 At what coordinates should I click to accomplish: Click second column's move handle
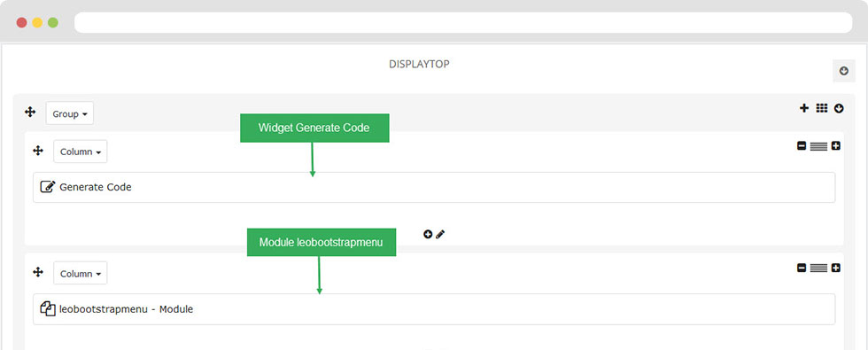click(37, 272)
